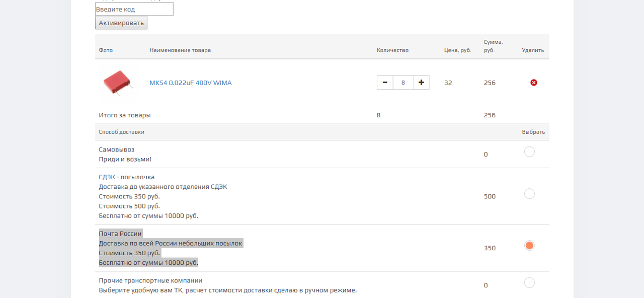
Task: Decrease quantity with the minus button
Action: coord(385,83)
